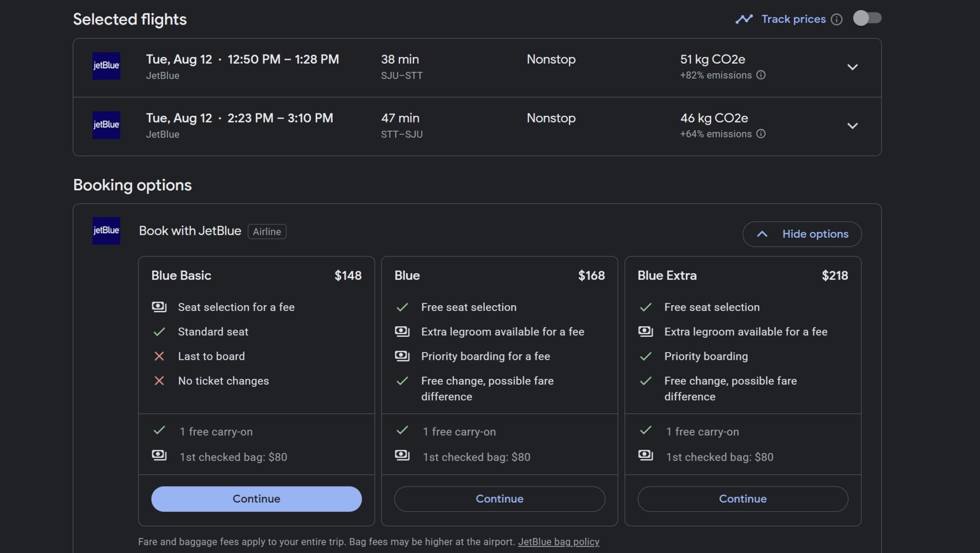Select the $218 Blue Extra price
980x553 pixels.
pyautogui.click(x=835, y=276)
